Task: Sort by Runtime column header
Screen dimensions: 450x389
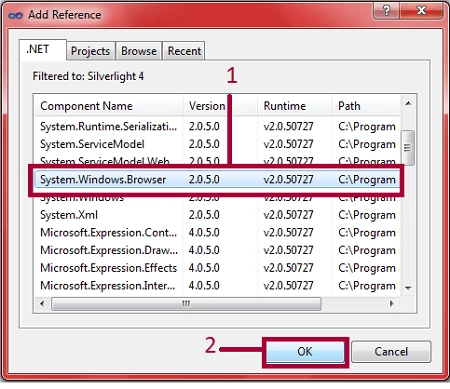Action: [x=295, y=106]
